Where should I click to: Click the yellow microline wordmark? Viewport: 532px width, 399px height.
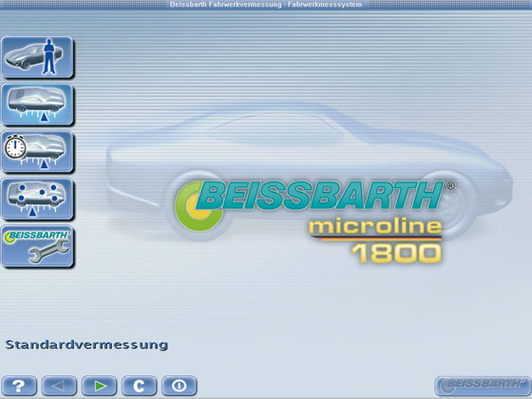pyautogui.click(x=375, y=227)
